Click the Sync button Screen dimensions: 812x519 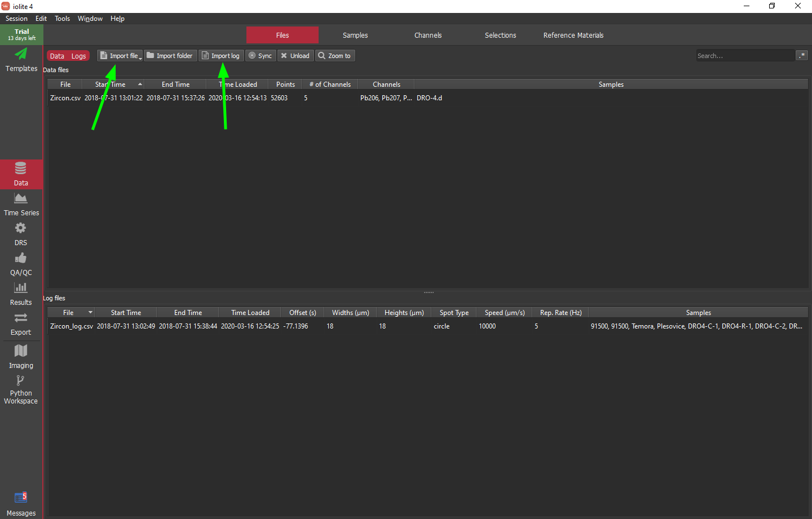click(261, 56)
